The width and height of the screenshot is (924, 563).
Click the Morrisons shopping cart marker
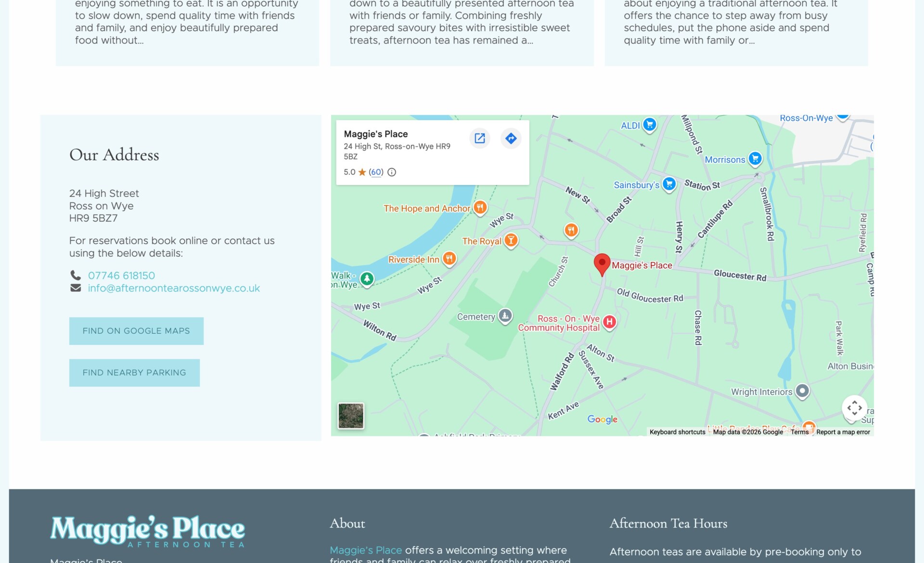[x=755, y=158]
